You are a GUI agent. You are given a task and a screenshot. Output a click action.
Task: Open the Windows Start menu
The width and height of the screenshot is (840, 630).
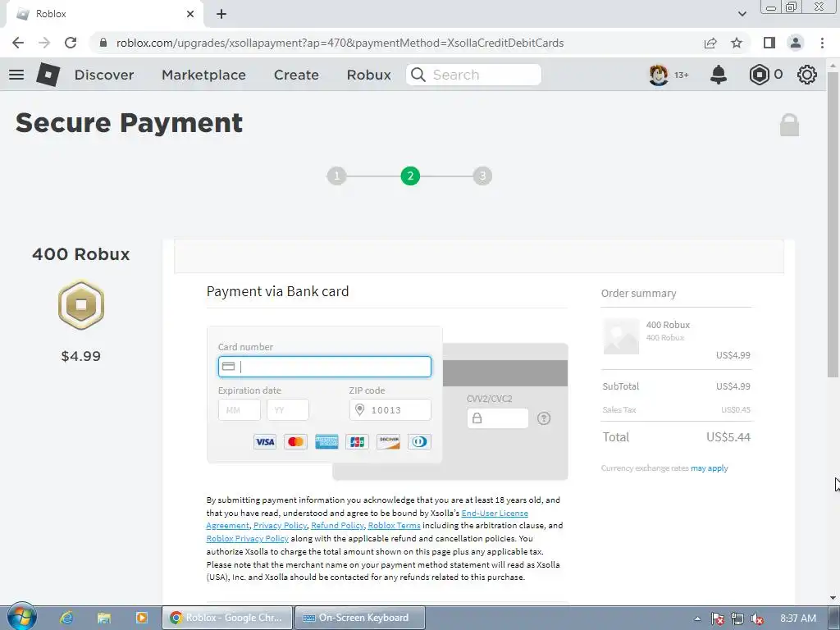point(21,617)
